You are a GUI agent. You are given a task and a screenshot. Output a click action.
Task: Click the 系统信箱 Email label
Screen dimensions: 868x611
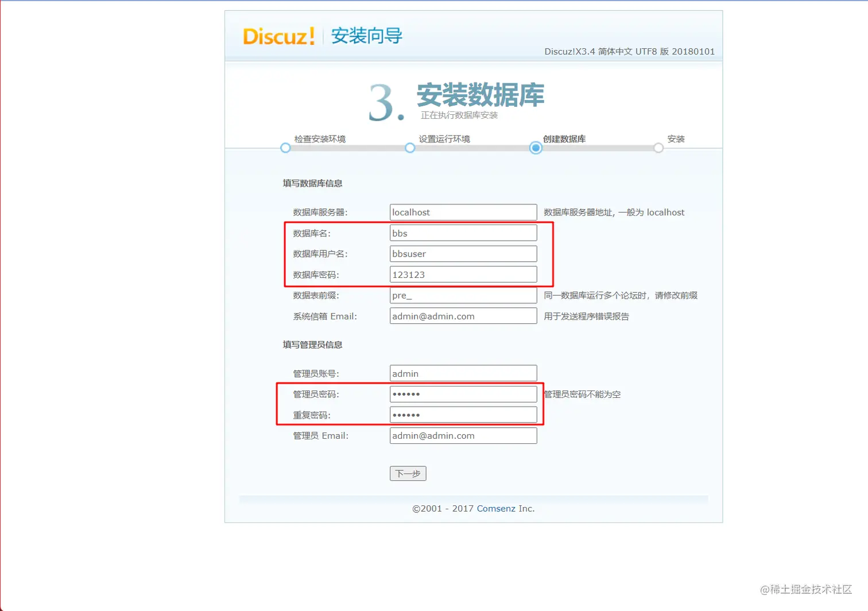[325, 316]
